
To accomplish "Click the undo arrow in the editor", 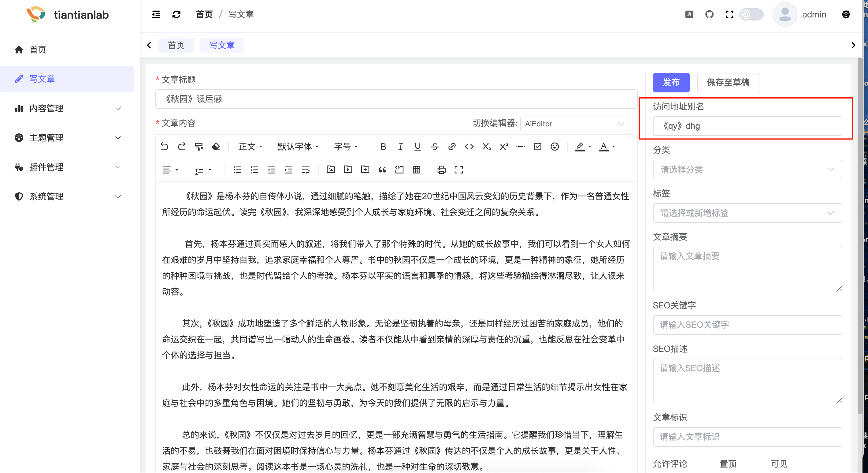I will coord(165,147).
